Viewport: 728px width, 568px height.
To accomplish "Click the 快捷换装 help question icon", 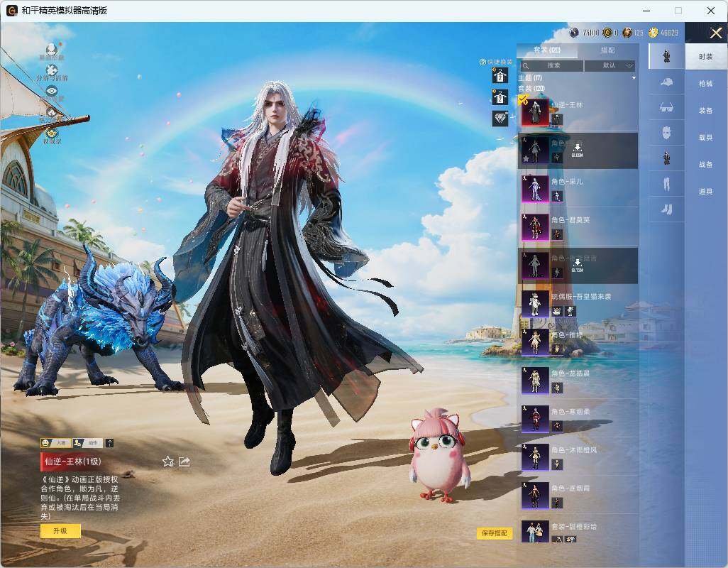I will tap(482, 62).
